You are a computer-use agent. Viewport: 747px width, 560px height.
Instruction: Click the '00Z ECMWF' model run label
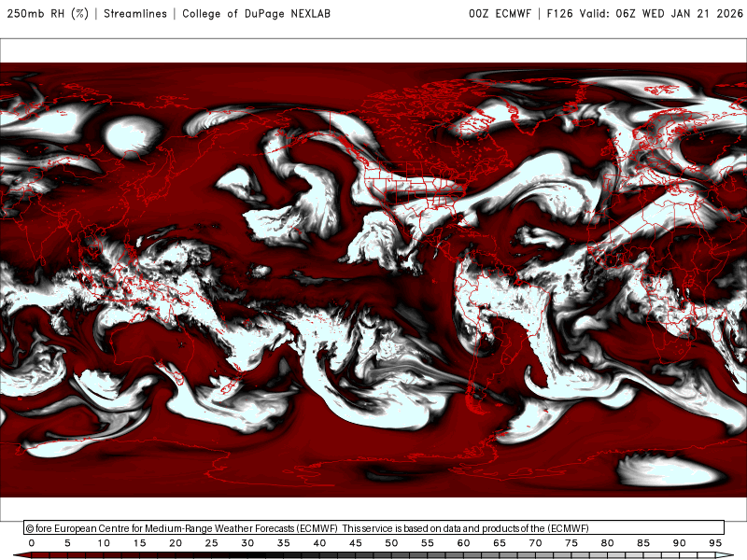[x=500, y=13]
